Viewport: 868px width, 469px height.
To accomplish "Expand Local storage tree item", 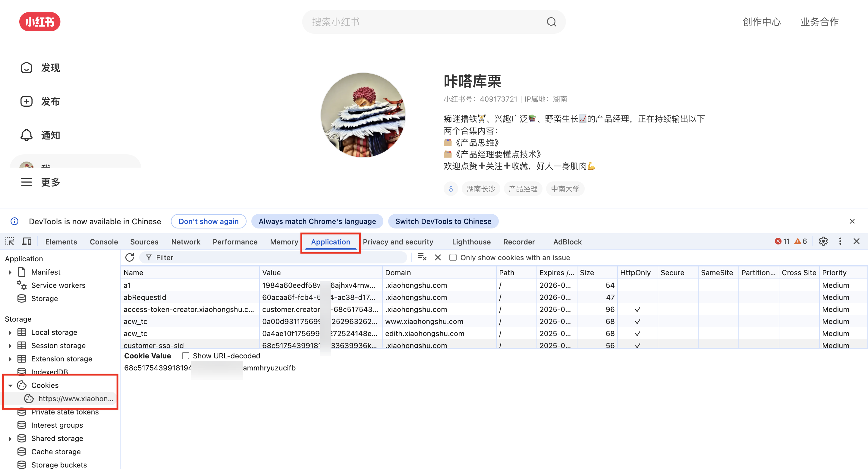I will click(10, 332).
